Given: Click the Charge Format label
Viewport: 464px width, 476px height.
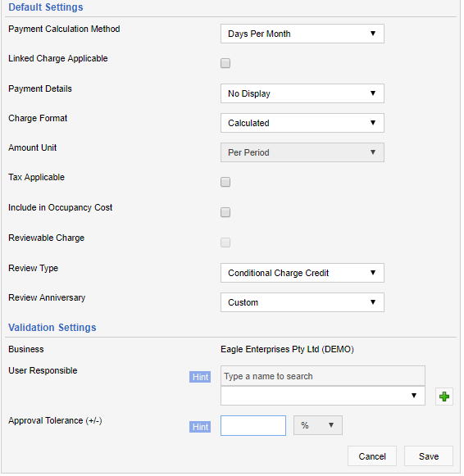Looking at the screenshot, I should point(38,119).
